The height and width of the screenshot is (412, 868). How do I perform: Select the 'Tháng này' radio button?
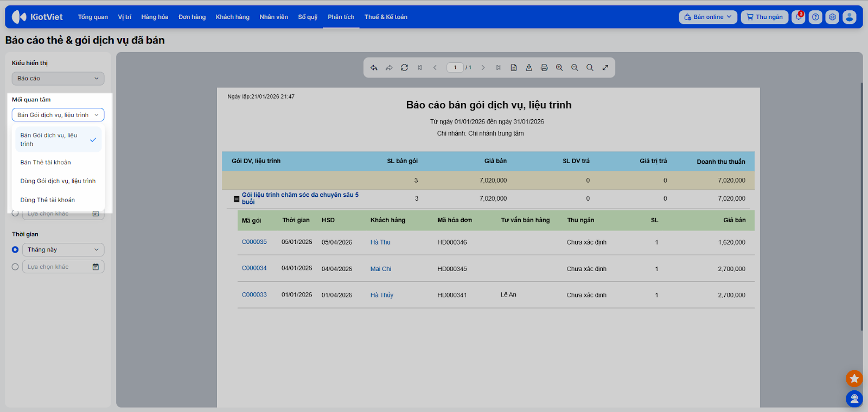[15, 250]
